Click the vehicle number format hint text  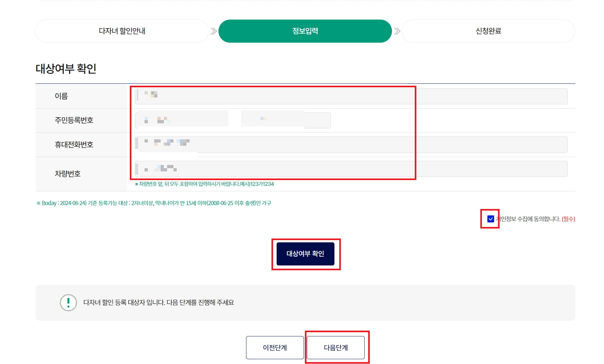tap(205, 184)
